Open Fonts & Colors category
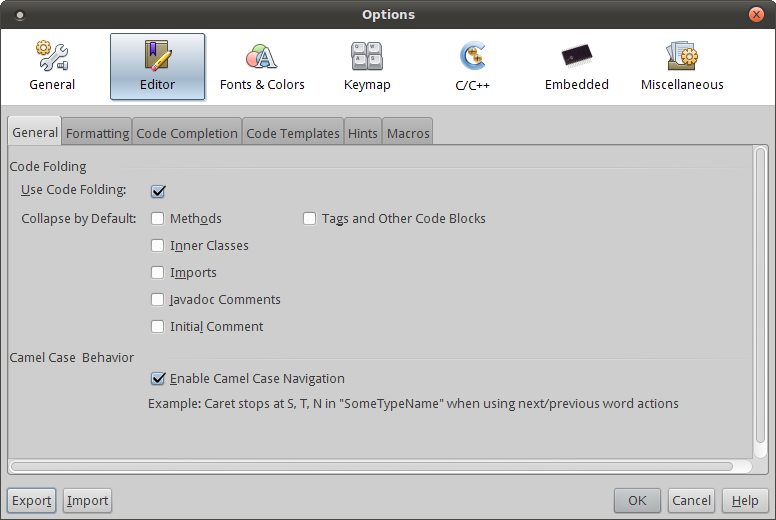Screen dimensions: 776x520 (x=262, y=67)
